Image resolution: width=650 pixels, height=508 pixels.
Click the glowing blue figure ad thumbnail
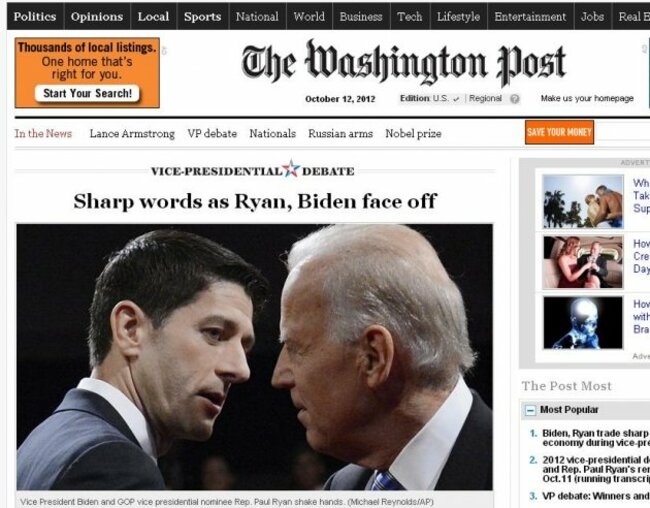pos(583,322)
